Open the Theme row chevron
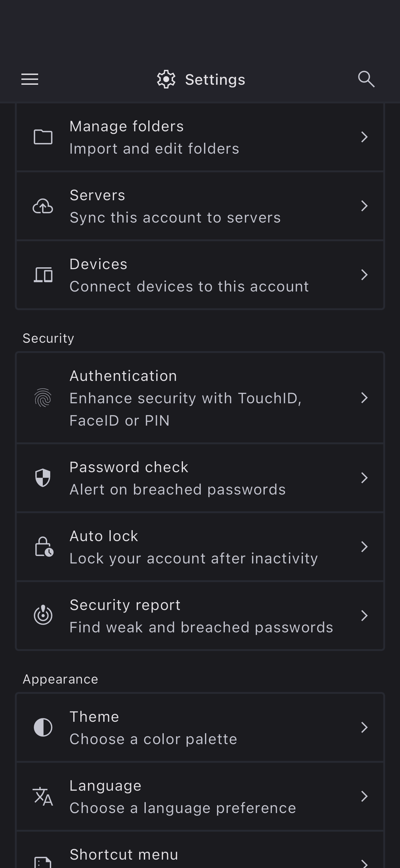The image size is (400, 868). click(x=364, y=727)
